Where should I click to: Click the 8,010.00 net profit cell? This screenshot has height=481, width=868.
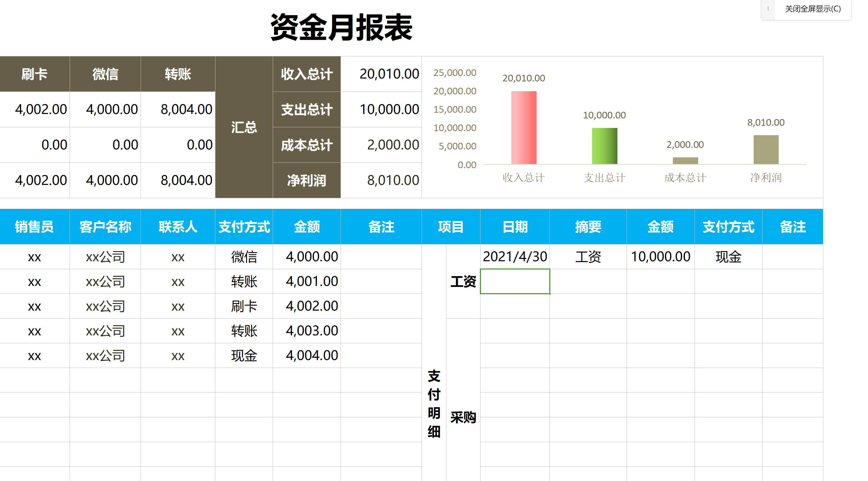(381, 180)
